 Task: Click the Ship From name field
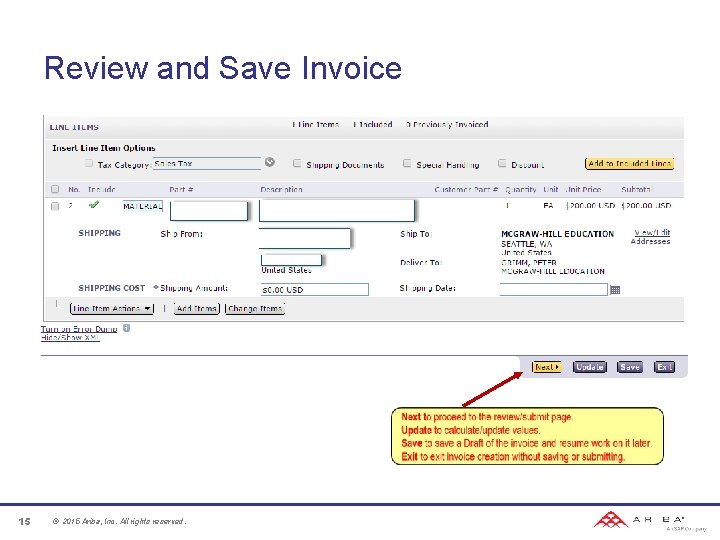click(304, 238)
